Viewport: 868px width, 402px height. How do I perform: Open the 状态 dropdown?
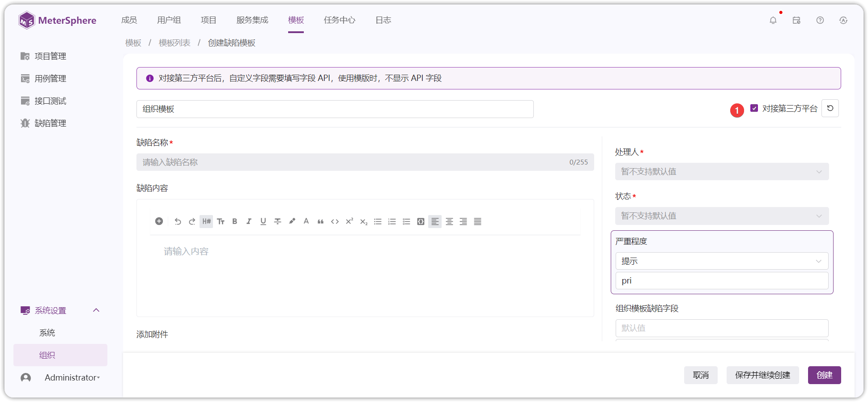[x=722, y=216]
